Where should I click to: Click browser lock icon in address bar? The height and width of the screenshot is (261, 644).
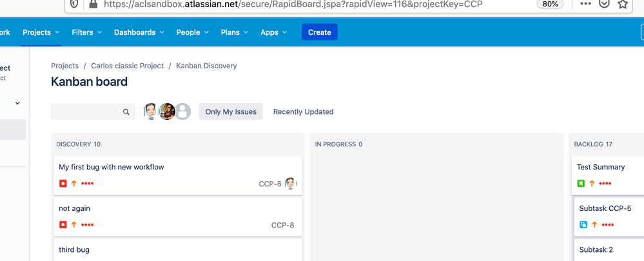[x=93, y=4]
